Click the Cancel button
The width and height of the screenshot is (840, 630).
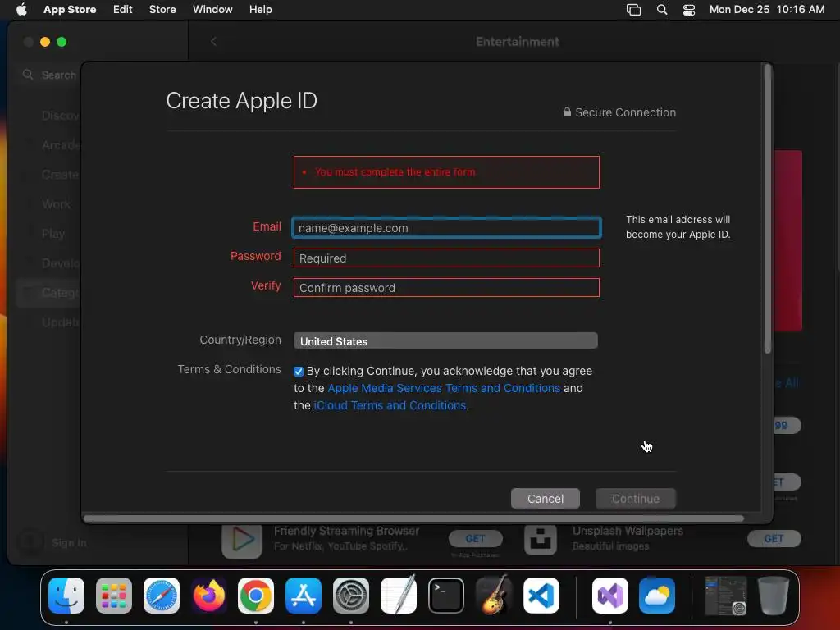pos(546,499)
